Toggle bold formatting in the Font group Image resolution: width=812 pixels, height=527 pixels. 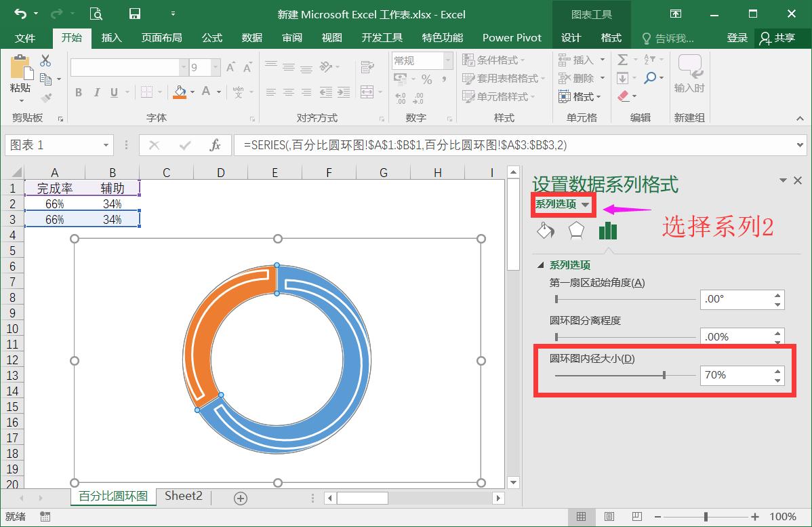[78, 91]
